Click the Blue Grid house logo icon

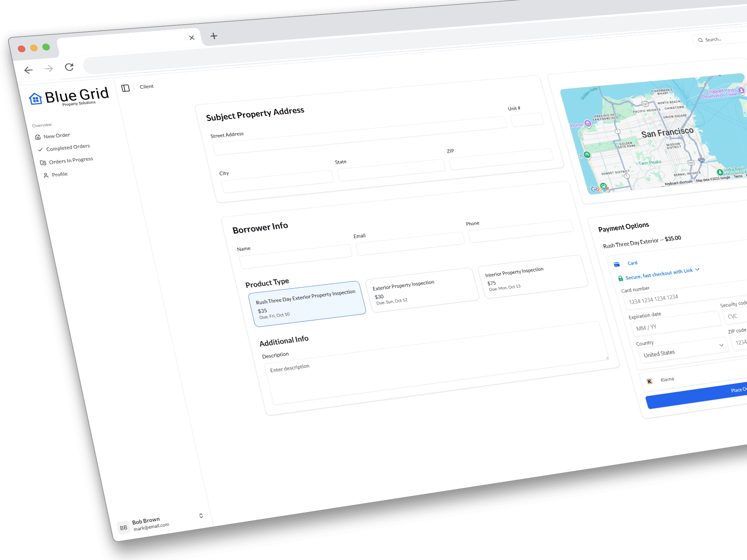pos(35,99)
